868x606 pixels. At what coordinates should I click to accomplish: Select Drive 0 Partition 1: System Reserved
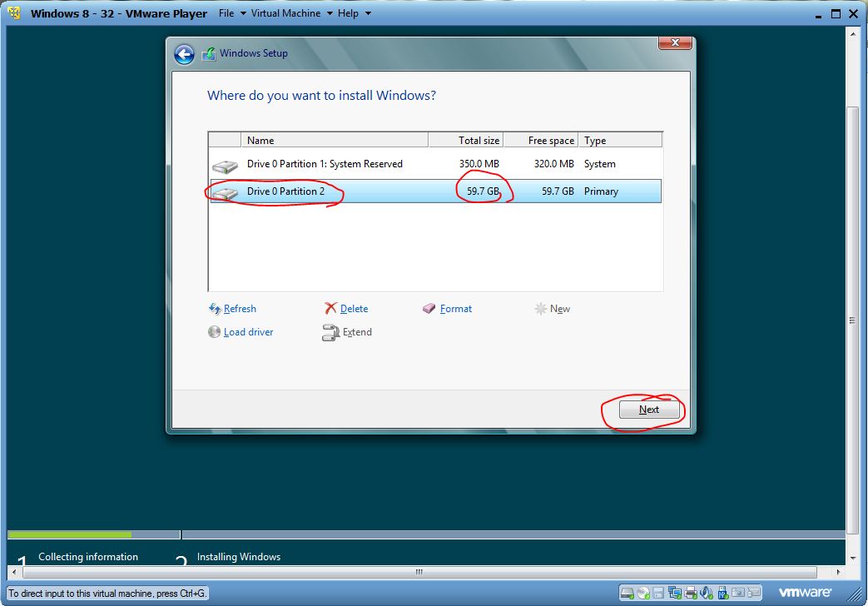coord(435,164)
